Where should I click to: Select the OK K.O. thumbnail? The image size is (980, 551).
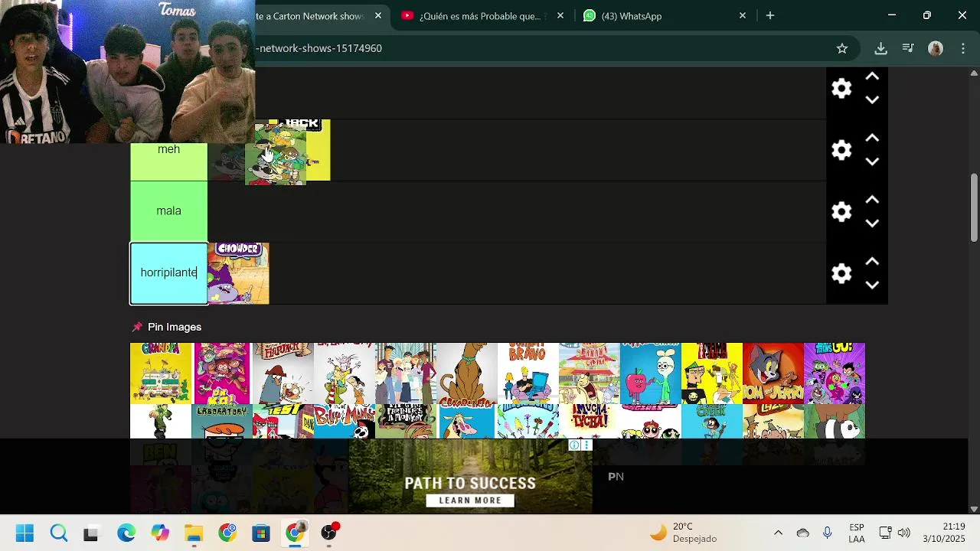[222, 373]
